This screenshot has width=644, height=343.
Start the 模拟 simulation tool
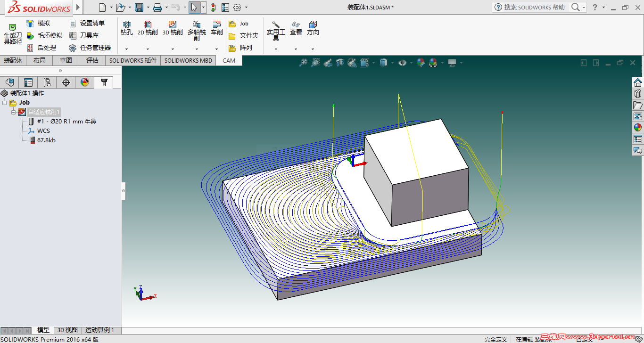[x=38, y=23]
